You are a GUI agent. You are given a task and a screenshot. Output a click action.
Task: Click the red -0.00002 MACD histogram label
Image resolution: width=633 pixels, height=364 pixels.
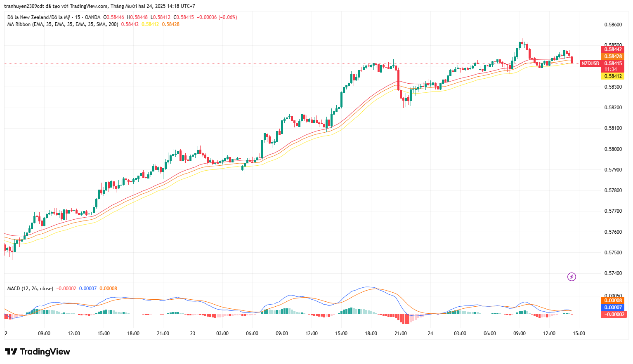(614, 315)
